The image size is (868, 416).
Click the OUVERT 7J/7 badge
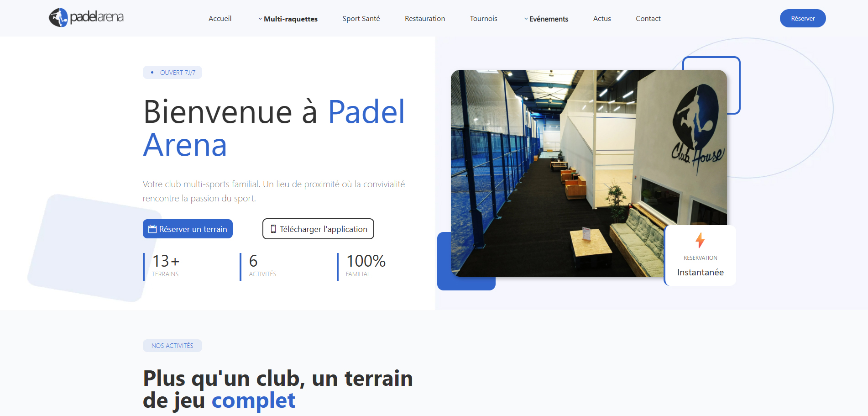point(173,73)
